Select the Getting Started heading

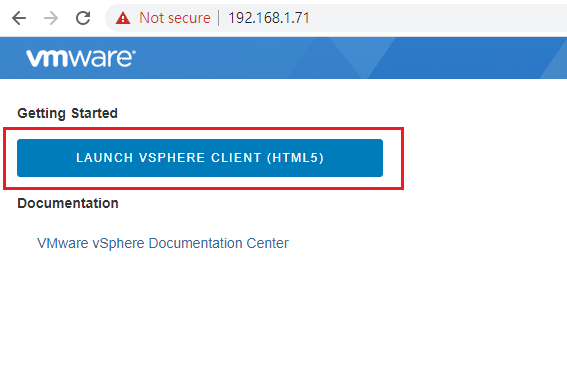point(68,113)
